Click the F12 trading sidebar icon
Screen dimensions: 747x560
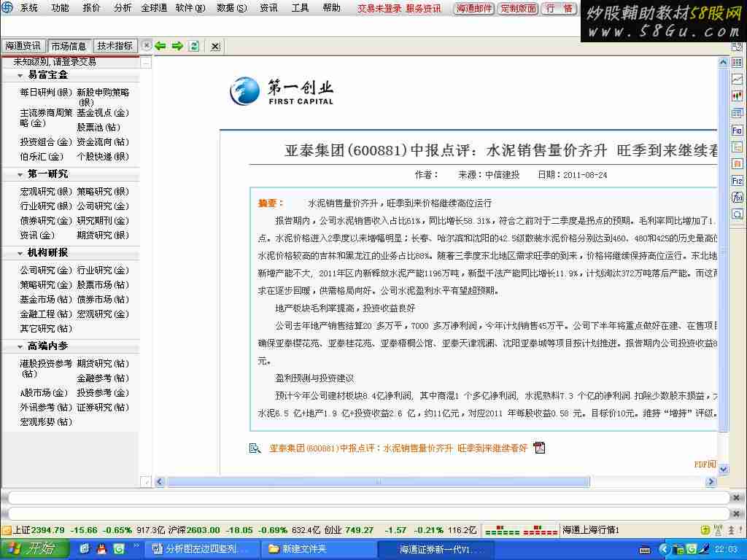pos(737,181)
